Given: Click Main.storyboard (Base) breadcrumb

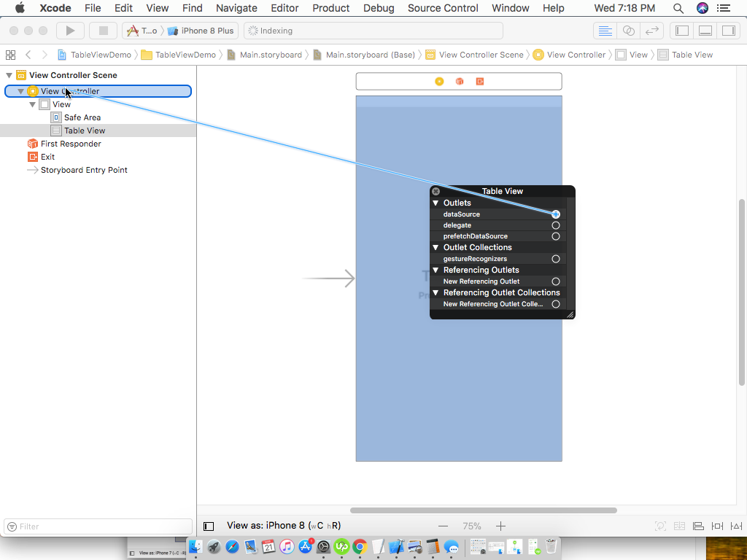Looking at the screenshot, I should [364, 55].
